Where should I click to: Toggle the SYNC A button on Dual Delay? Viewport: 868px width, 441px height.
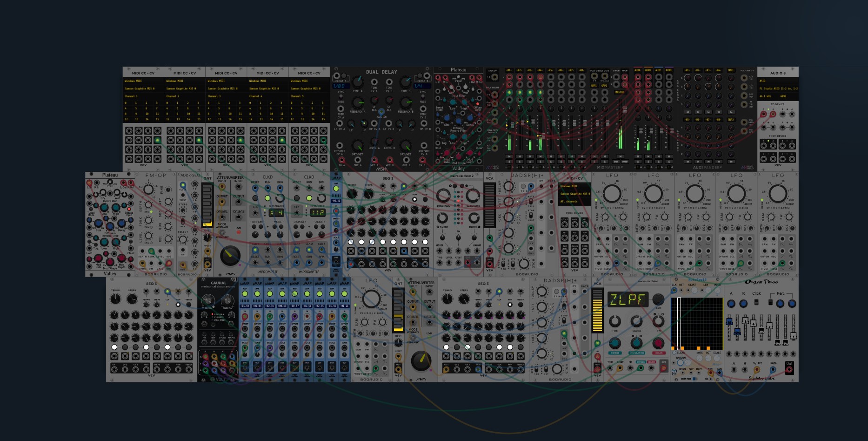coord(341,96)
